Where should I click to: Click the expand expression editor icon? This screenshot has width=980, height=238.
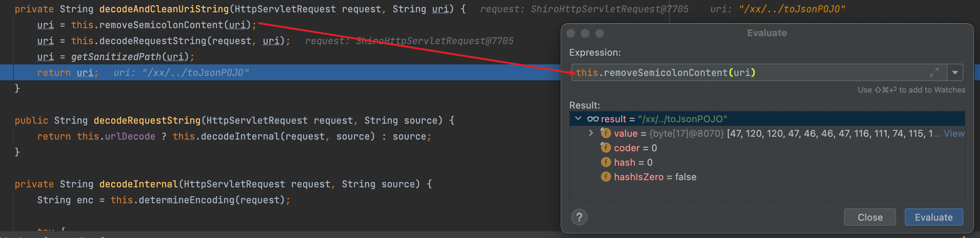(x=934, y=72)
